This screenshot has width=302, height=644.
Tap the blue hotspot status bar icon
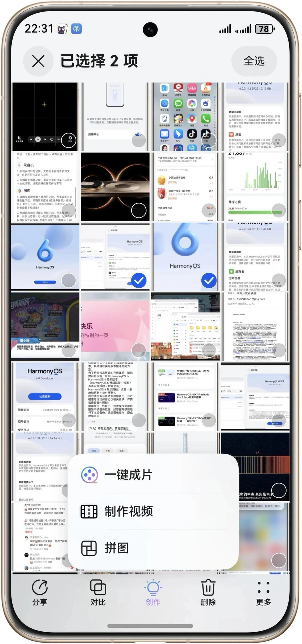pos(76,29)
